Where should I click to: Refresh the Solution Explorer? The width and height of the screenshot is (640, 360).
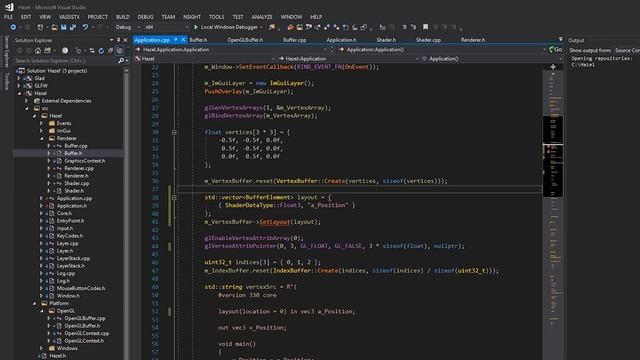101,51
